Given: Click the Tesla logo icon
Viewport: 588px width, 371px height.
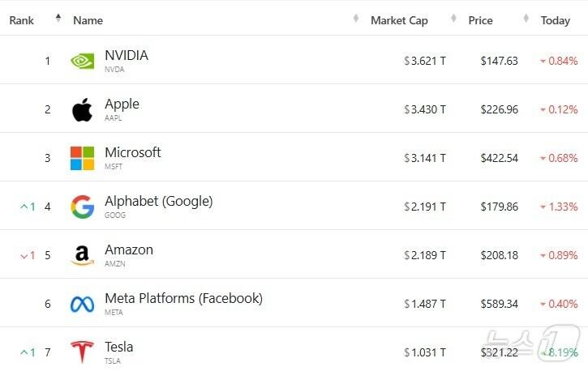Looking at the screenshot, I should (x=82, y=352).
